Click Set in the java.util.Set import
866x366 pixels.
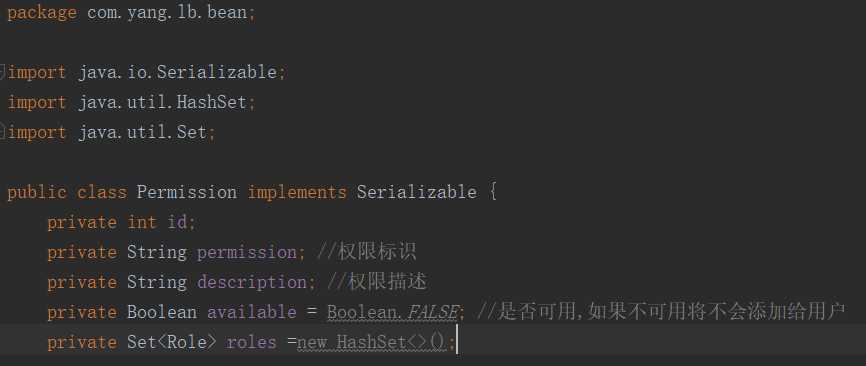coord(191,132)
